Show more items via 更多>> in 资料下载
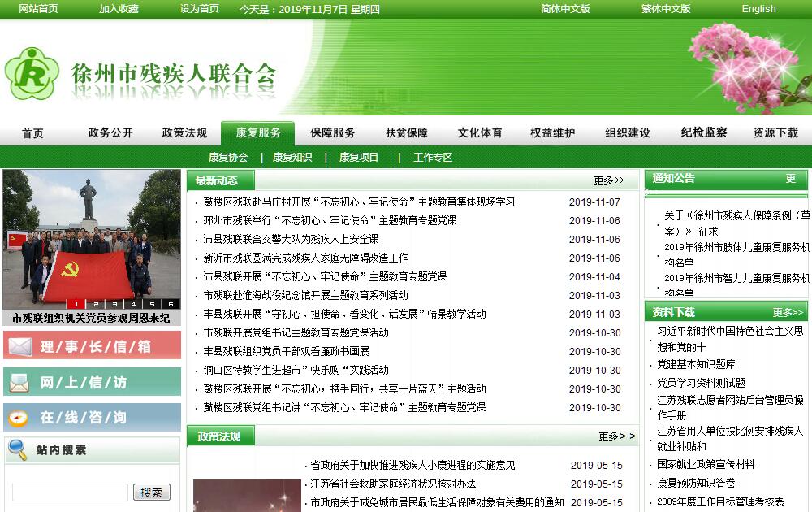This screenshot has height=512, width=812. (788, 312)
